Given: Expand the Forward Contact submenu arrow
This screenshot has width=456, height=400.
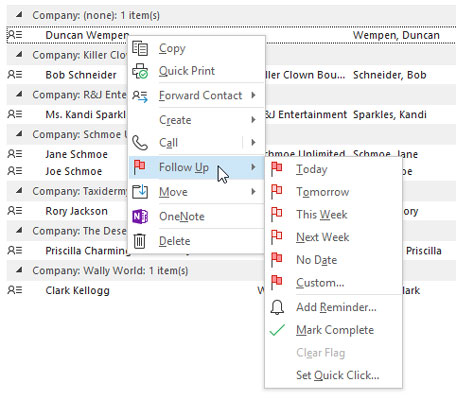Looking at the screenshot, I should point(253,95).
